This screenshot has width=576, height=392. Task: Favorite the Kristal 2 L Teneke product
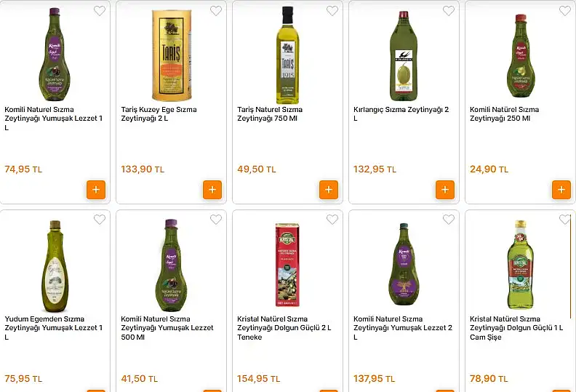tap(332, 220)
